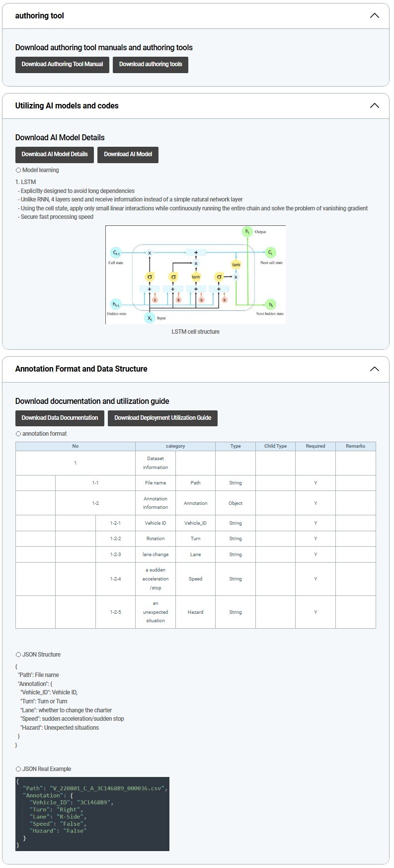Click the JSON real example code block
The height and width of the screenshot is (868, 394).
(x=92, y=814)
